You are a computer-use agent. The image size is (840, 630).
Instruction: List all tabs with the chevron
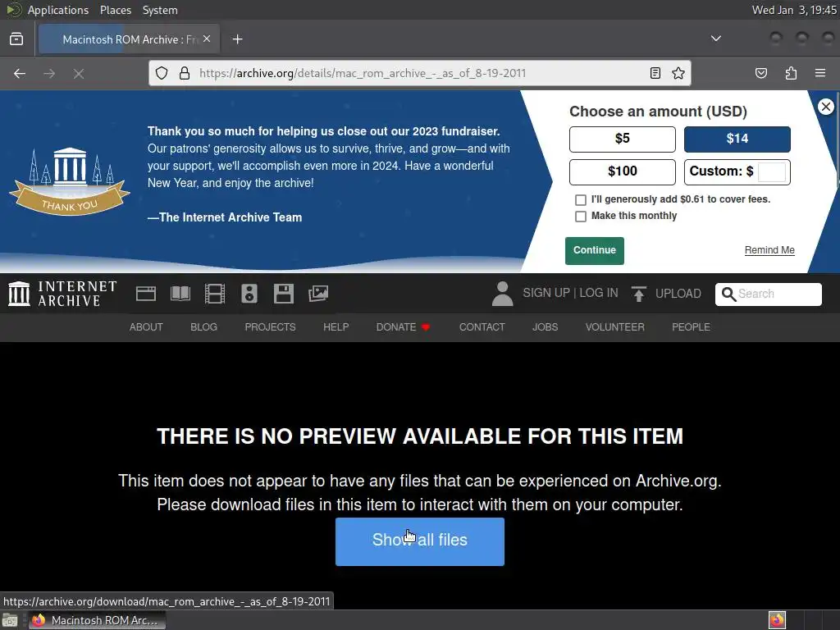point(715,39)
